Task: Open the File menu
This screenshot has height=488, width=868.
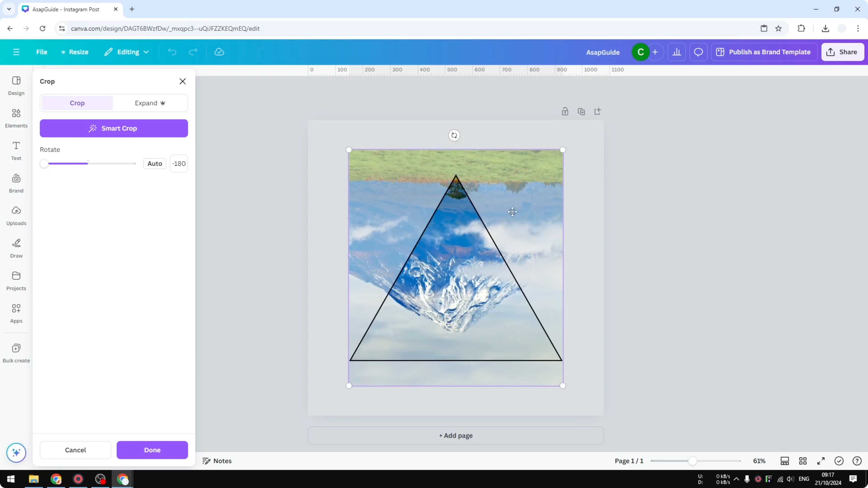Action: [x=42, y=52]
